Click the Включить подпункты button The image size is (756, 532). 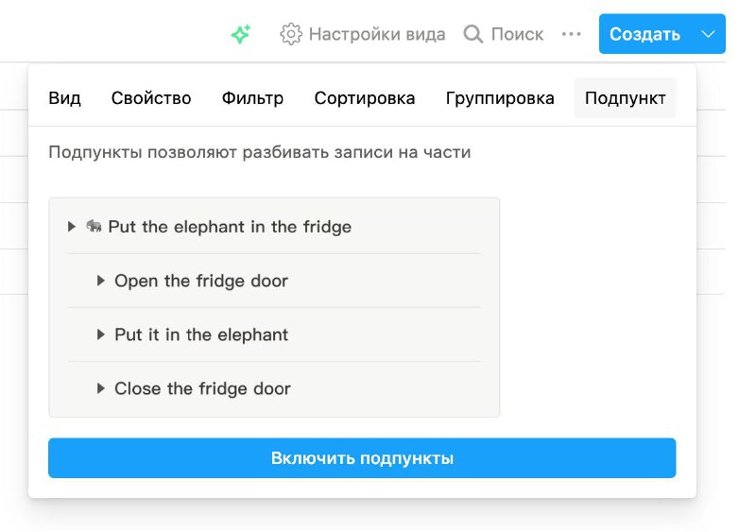[362, 457]
